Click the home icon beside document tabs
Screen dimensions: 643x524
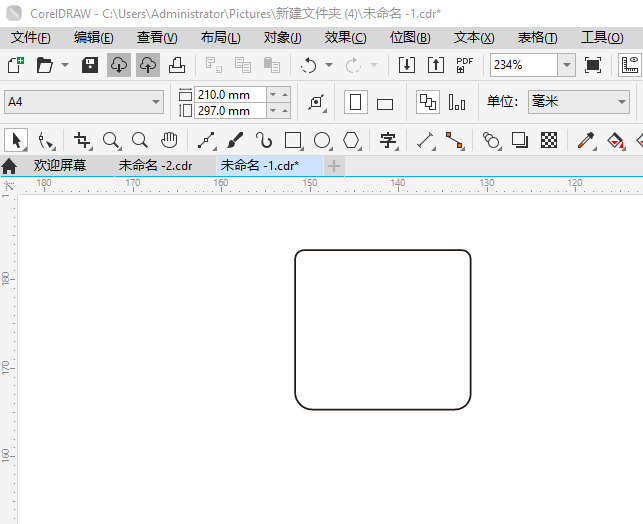click(x=9, y=166)
